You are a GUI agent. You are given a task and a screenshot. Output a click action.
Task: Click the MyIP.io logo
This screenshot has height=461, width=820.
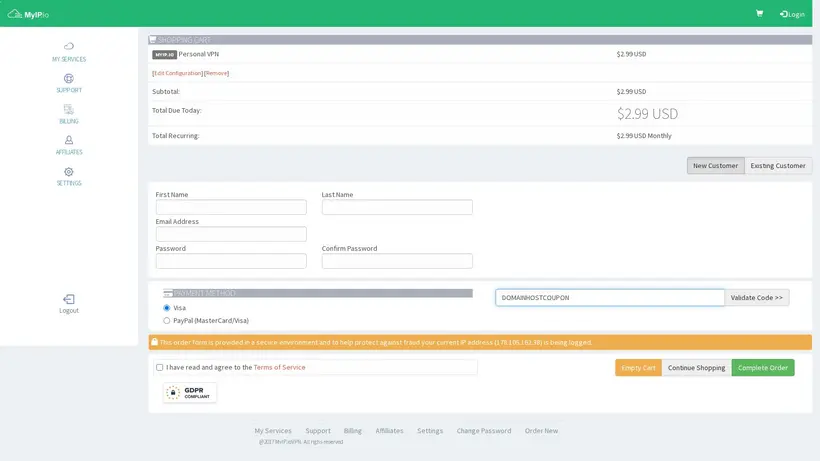pyautogui.click(x=28, y=14)
